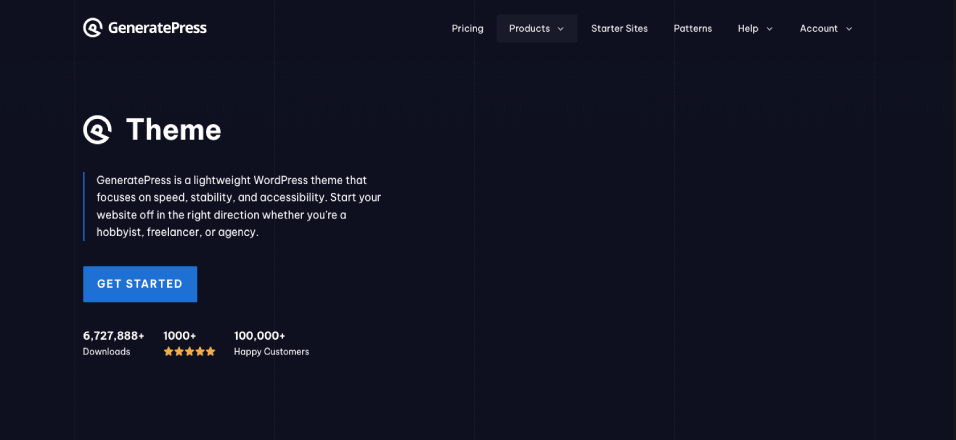Click the GeneratePress wordmark text
The image size is (956, 440).
click(x=158, y=28)
